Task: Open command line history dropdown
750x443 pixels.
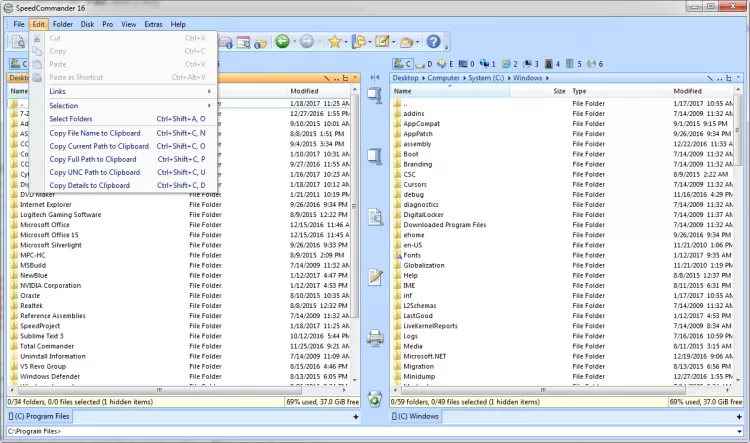Action: tap(741, 432)
